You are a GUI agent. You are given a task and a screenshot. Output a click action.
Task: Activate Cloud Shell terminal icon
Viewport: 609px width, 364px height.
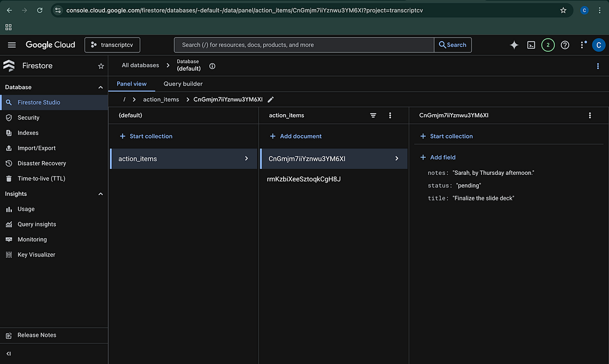[x=531, y=45]
